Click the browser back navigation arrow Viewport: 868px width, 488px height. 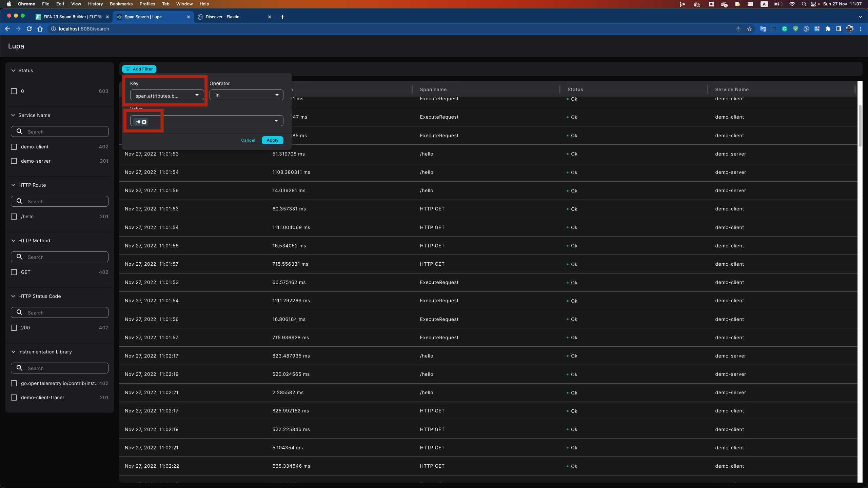[x=7, y=29]
